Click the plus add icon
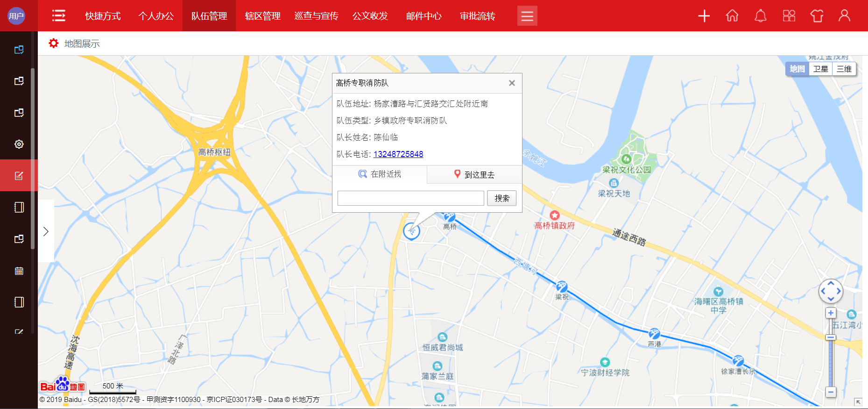This screenshot has width=868, height=409. (704, 16)
